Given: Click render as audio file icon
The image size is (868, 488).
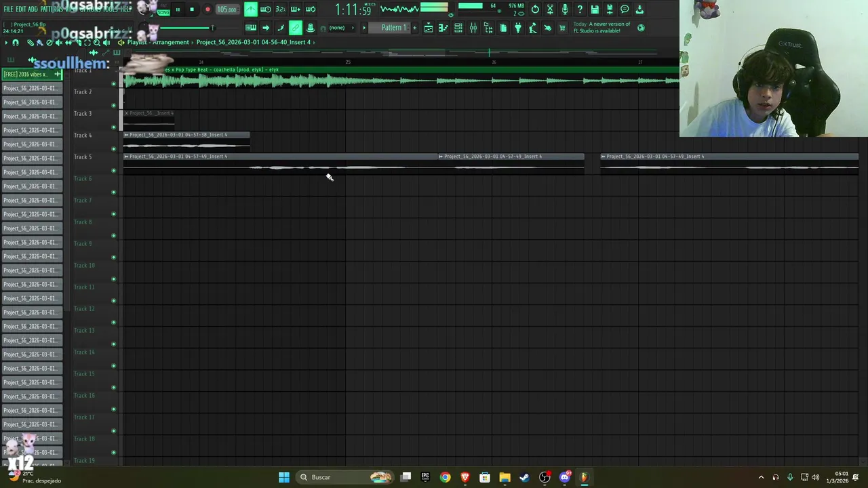Looking at the screenshot, I should pyautogui.click(x=610, y=9).
